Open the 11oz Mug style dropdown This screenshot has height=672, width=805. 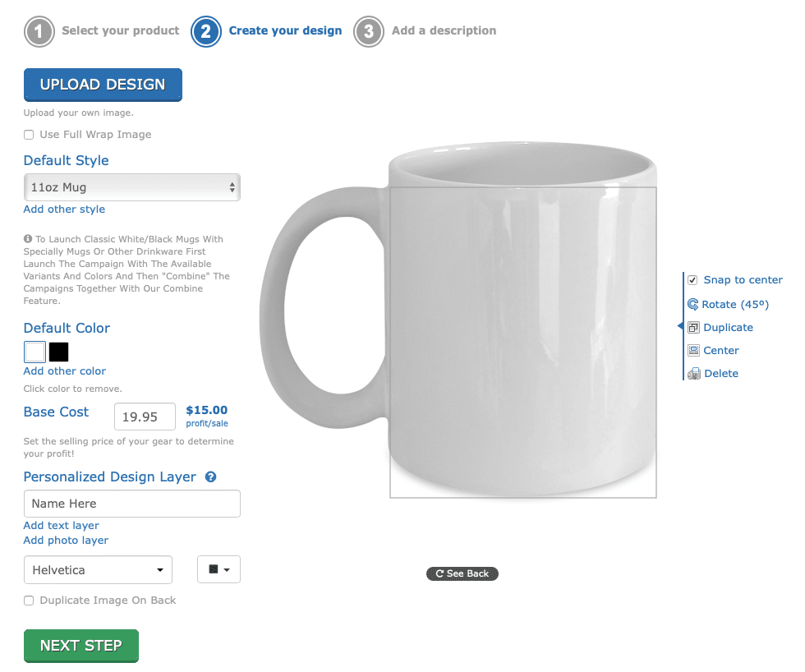tap(132, 187)
